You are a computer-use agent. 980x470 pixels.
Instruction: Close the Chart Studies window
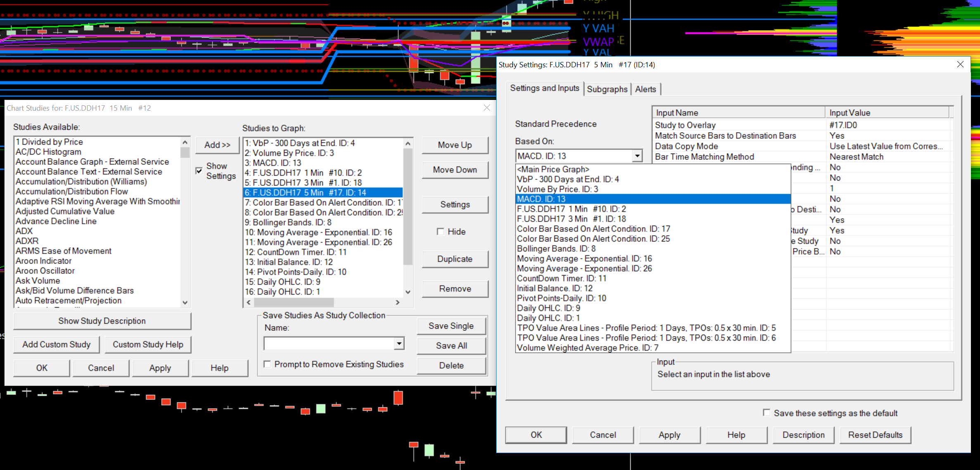click(x=487, y=108)
